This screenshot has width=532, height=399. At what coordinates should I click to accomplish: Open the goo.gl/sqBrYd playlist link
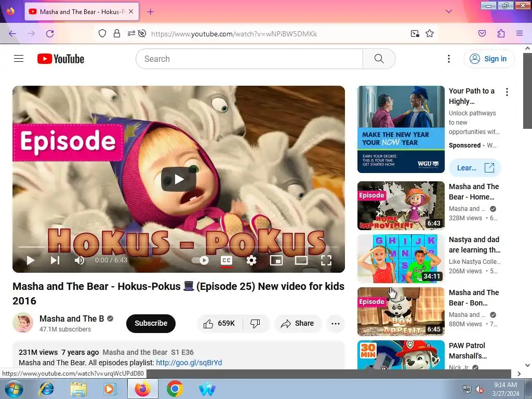pyautogui.click(x=189, y=363)
